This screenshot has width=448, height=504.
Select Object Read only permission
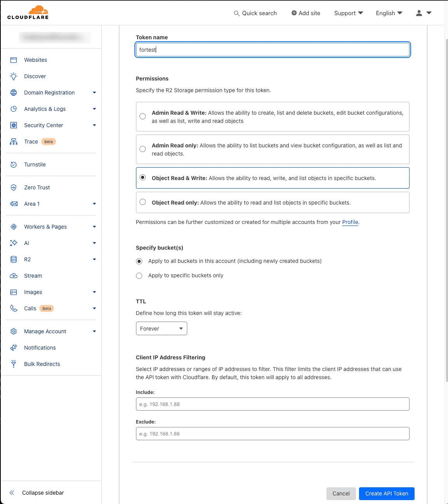click(143, 202)
